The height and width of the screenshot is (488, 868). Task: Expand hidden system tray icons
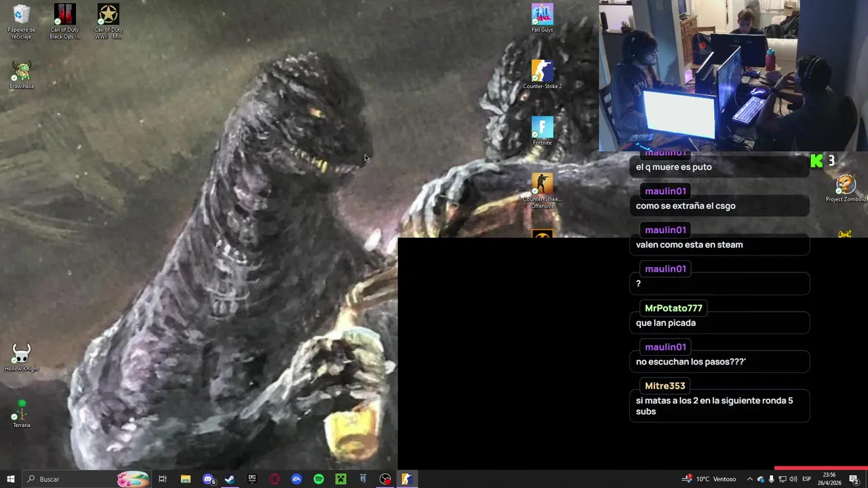tap(749, 479)
